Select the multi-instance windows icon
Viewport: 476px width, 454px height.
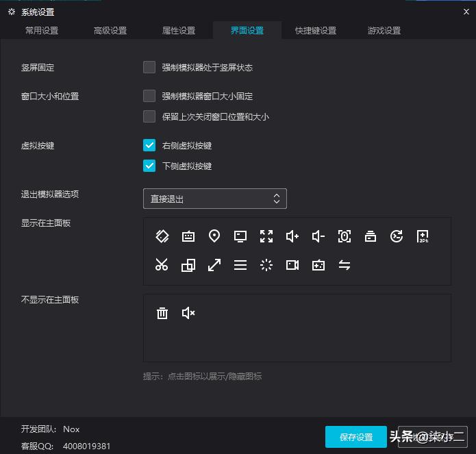tap(188, 265)
